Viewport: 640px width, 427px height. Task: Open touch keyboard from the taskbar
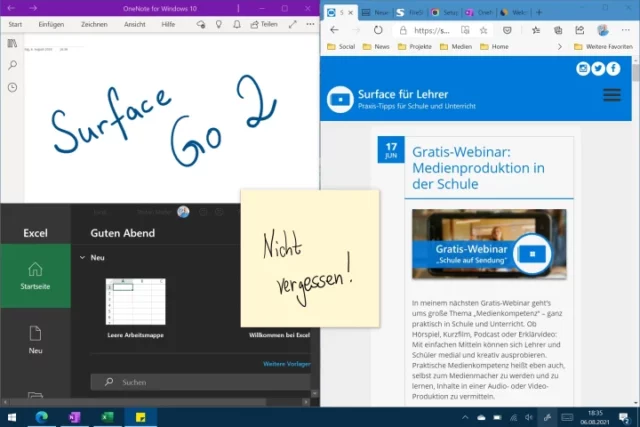pos(567,417)
